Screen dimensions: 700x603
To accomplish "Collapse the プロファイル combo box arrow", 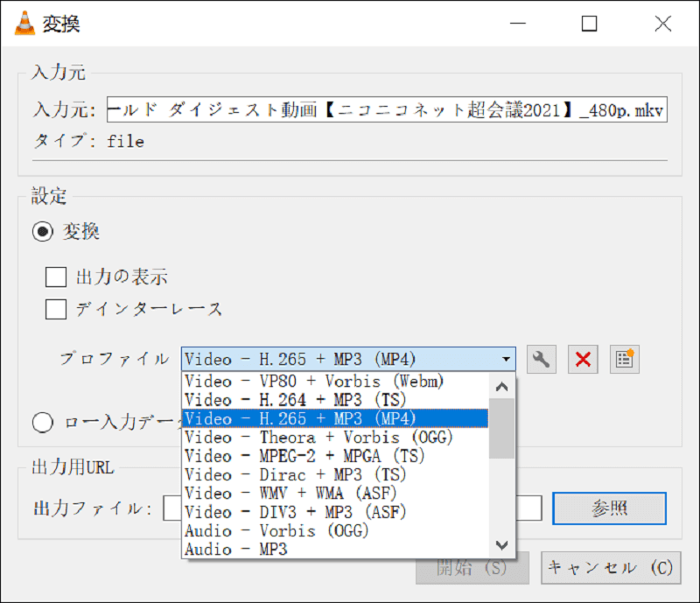I will 506,359.
